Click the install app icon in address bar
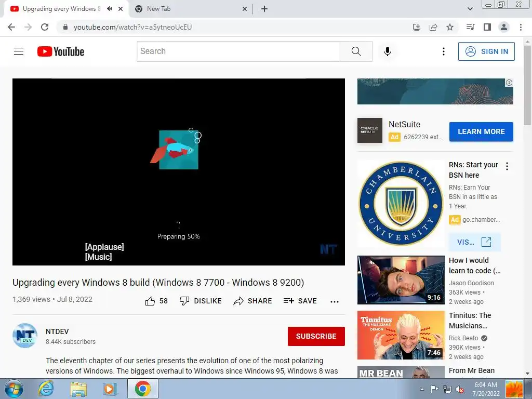 416,27
